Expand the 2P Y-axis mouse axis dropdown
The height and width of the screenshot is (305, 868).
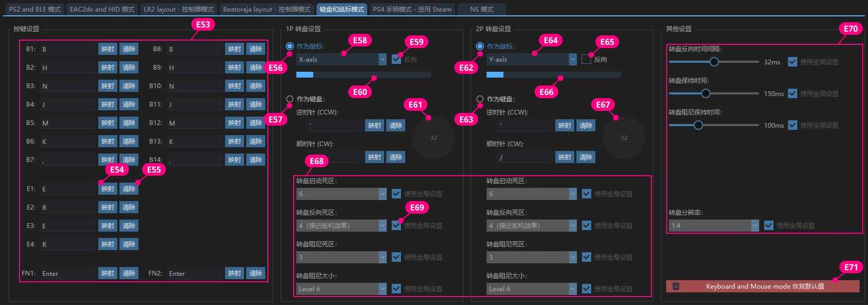[531, 60]
